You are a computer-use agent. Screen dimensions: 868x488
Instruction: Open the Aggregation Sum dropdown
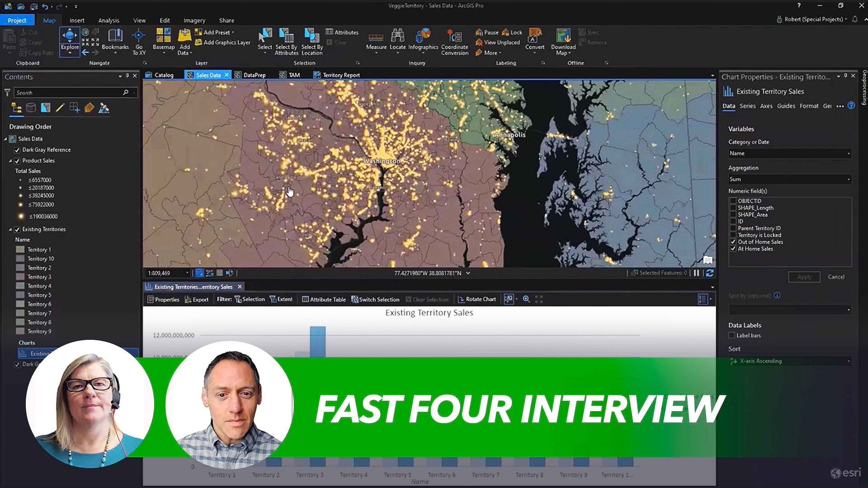(x=790, y=179)
